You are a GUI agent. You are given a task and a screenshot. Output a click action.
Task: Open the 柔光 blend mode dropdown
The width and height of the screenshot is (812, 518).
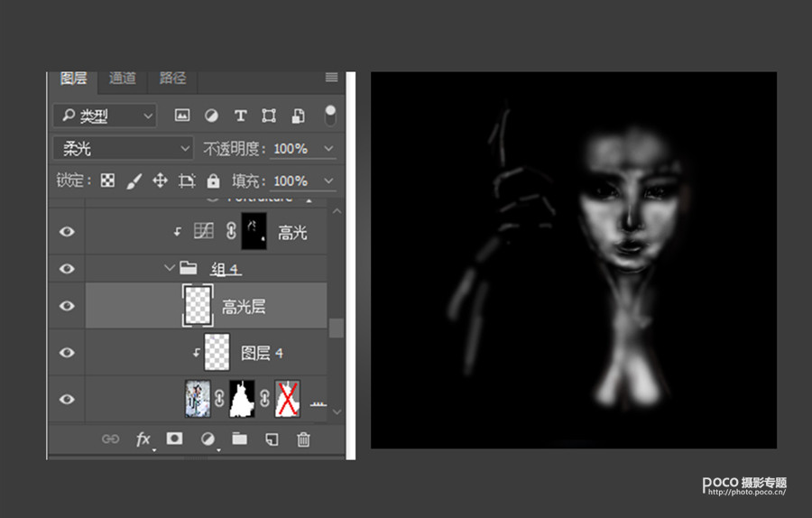(x=124, y=148)
